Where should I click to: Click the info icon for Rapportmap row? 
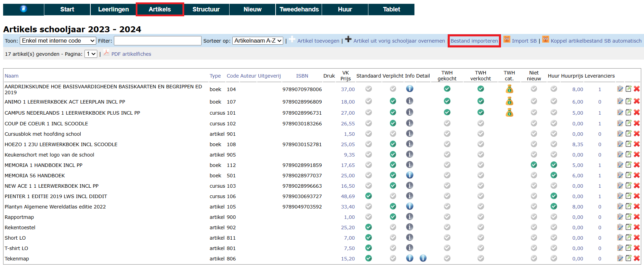(410, 216)
